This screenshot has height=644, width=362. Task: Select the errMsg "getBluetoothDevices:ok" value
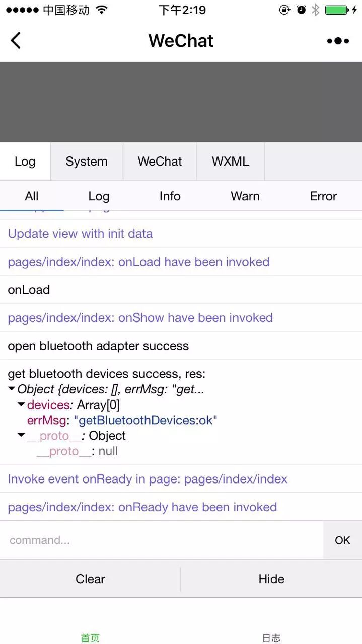click(146, 420)
